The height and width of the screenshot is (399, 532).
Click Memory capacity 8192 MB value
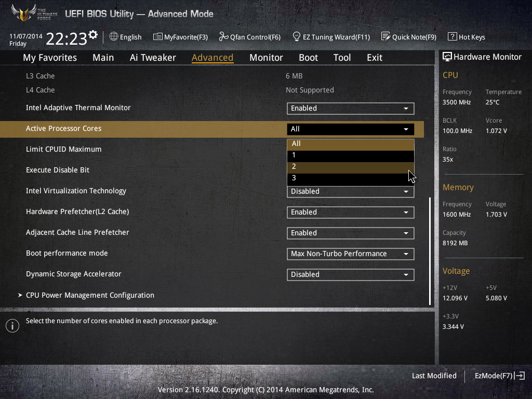pyautogui.click(x=455, y=243)
